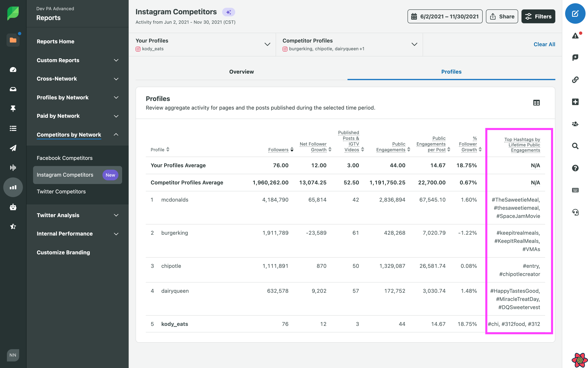This screenshot has width=588, height=368.
Task: Click Competitor Profiles Average row label
Action: [187, 183]
